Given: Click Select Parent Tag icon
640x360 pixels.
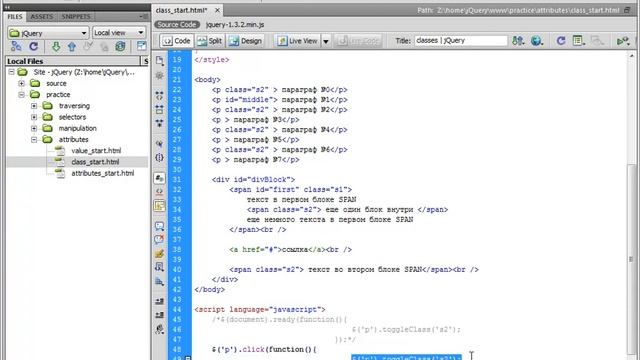Looking at the screenshot, I should pos(160,144).
